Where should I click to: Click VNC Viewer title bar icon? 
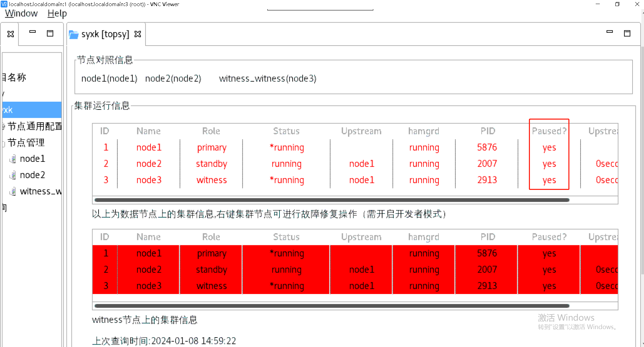pos(4,4)
